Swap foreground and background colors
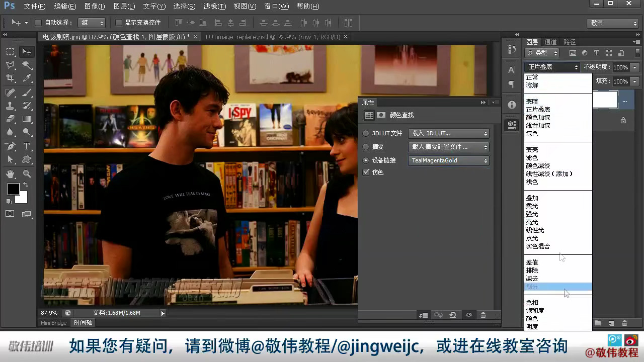This screenshot has height=362, width=644. tap(25, 185)
